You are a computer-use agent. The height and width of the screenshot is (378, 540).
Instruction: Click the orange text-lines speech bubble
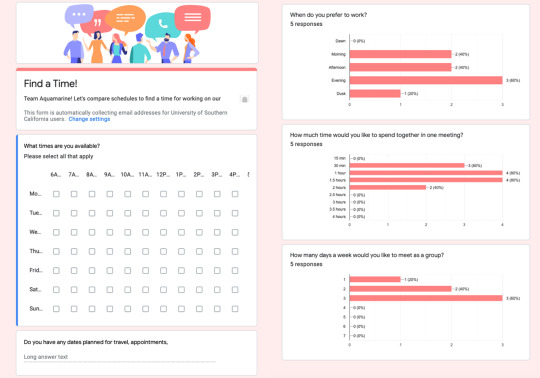125,19
